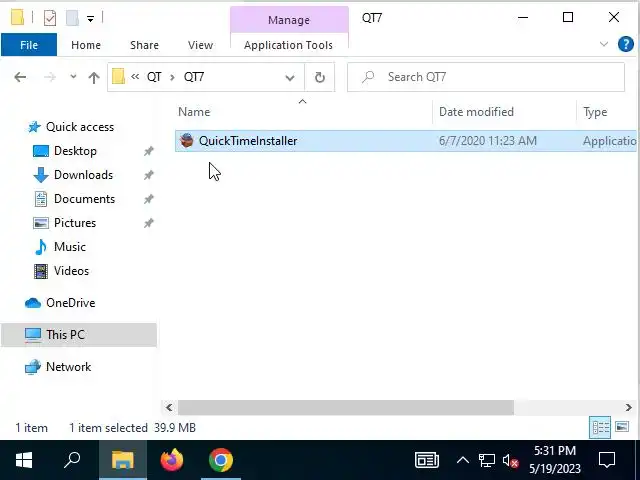Click the Properties quick access icon
Viewport: 640px width, 480px height.
coord(50,18)
